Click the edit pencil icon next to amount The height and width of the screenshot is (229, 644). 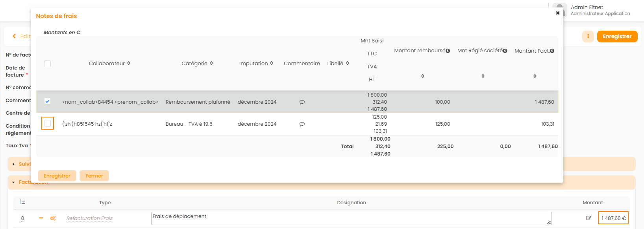(588, 218)
